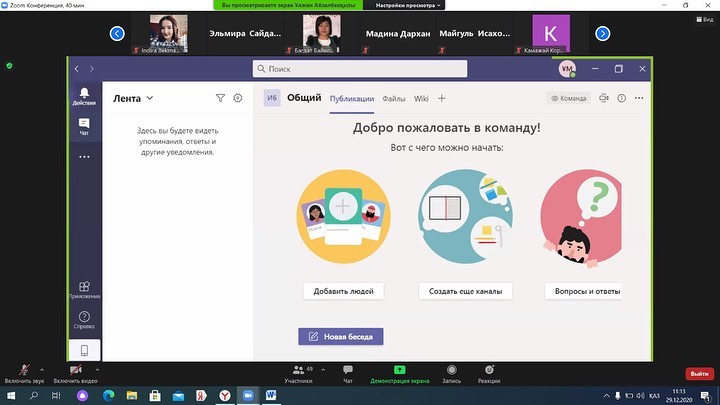
Task: Click Add people button
Action: [x=343, y=291]
